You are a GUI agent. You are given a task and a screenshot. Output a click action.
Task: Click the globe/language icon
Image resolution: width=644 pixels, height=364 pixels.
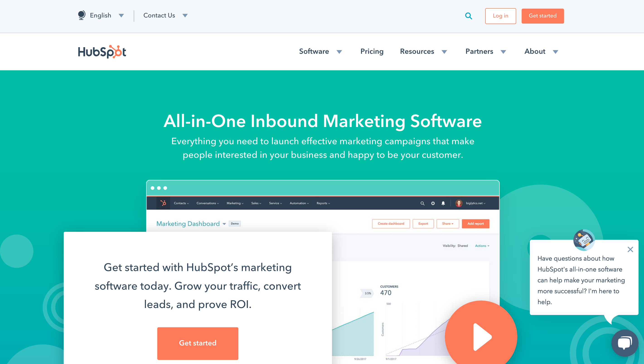[81, 15]
